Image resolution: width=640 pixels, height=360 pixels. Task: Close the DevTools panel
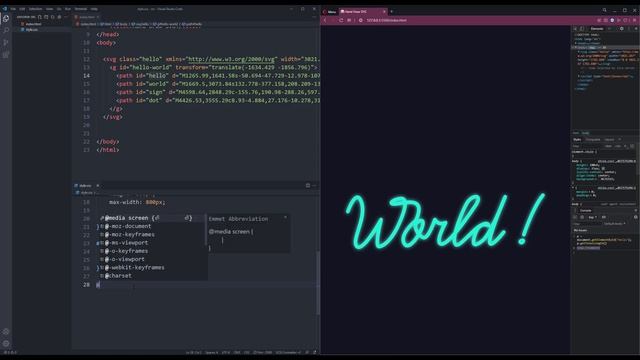[636, 29]
